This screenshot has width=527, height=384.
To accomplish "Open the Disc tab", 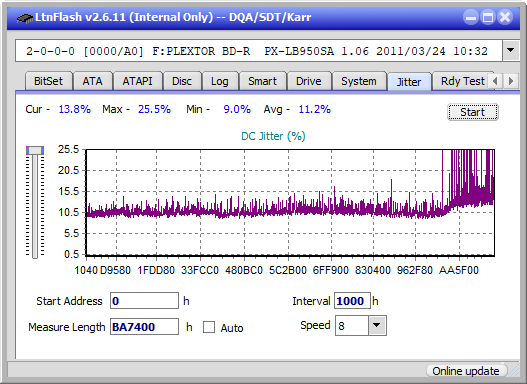I will (x=182, y=81).
